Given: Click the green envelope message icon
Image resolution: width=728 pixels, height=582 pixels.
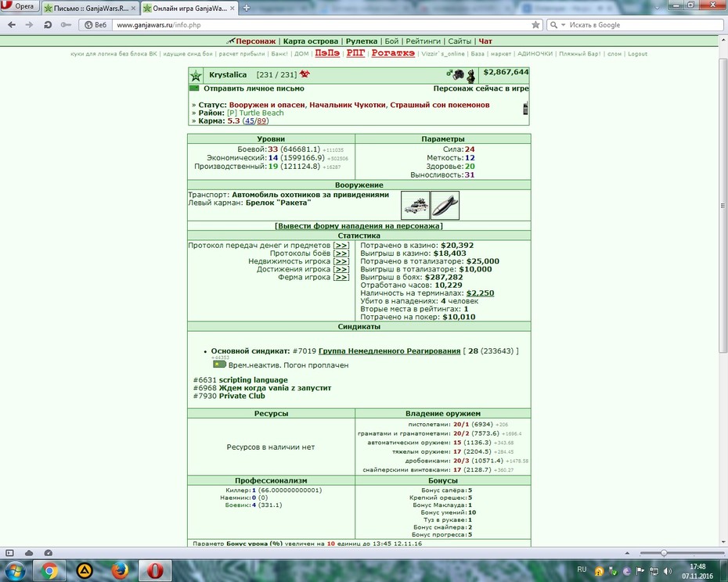Looking at the screenshot, I should coord(194,88).
